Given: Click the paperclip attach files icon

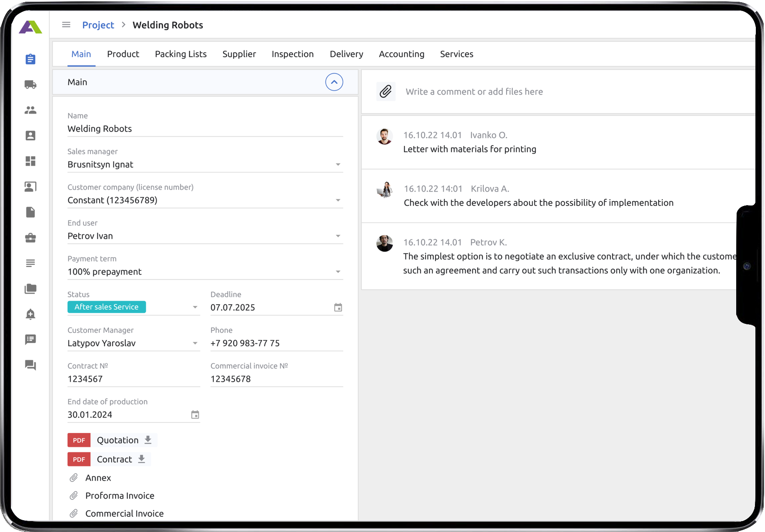Looking at the screenshot, I should click(x=385, y=92).
